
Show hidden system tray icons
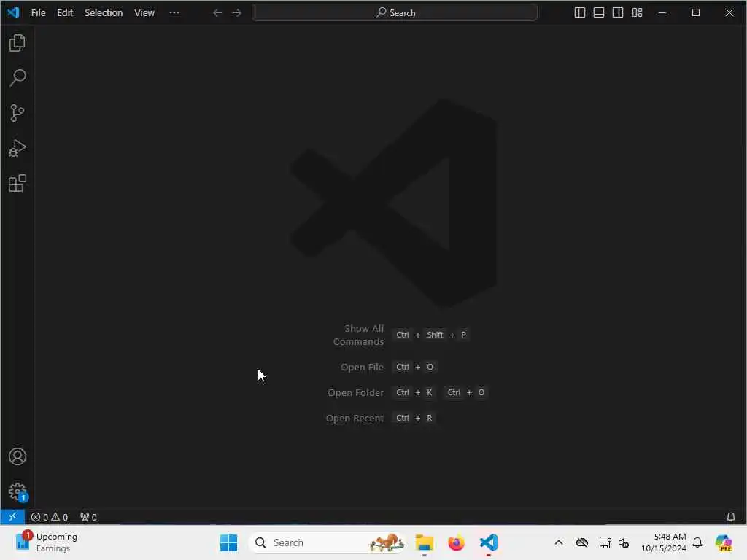(559, 542)
